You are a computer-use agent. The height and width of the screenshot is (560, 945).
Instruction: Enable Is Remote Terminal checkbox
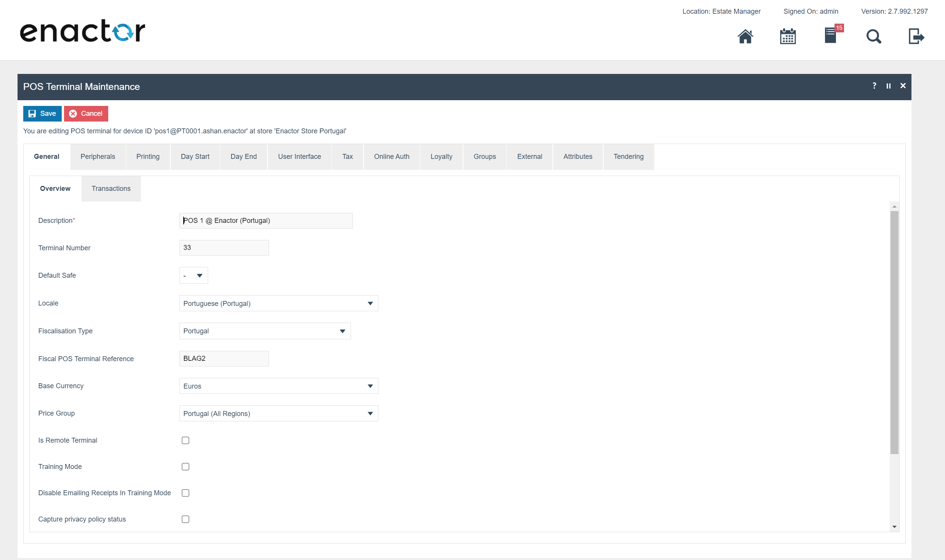pos(186,440)
